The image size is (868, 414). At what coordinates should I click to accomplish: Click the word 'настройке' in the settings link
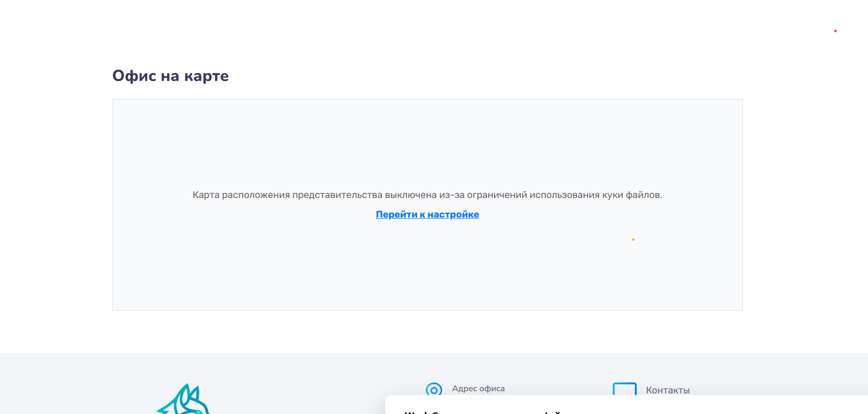tap(453, 214)
